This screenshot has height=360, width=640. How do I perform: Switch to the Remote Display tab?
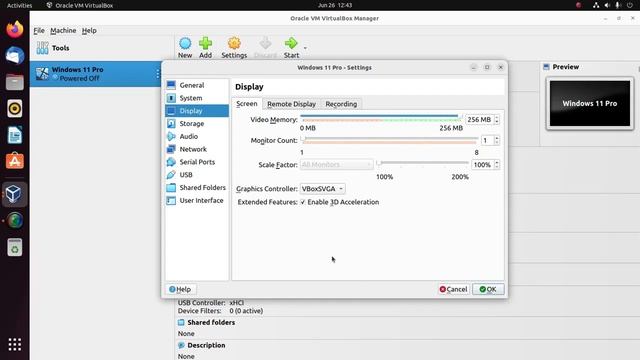tap(291, 104)
